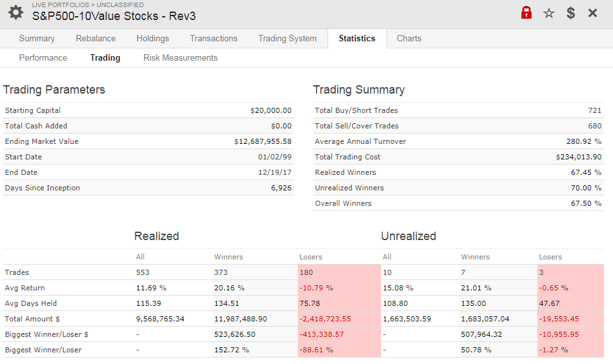Click unrealized biggest loser -10,955.95
This screenshot has height=364, width=613.
[559, 335]
